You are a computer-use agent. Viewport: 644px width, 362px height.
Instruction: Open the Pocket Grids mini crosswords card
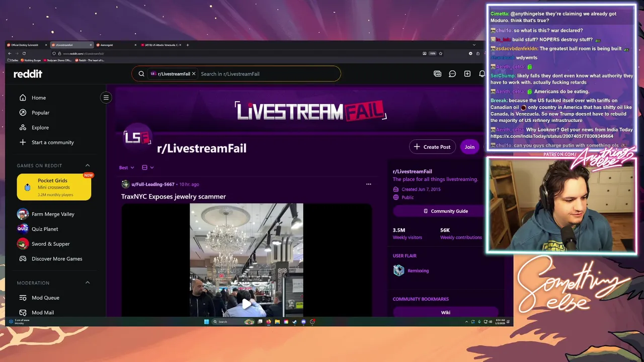tap(54, 187)
